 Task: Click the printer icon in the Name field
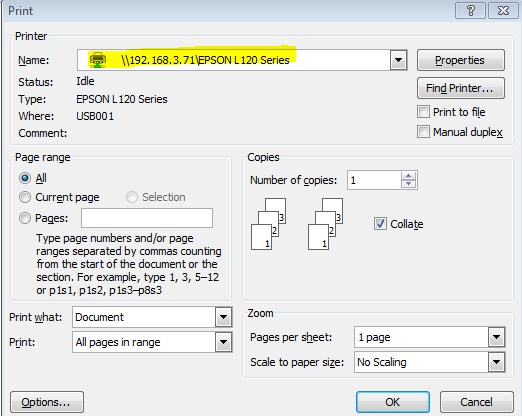[98, 60]
